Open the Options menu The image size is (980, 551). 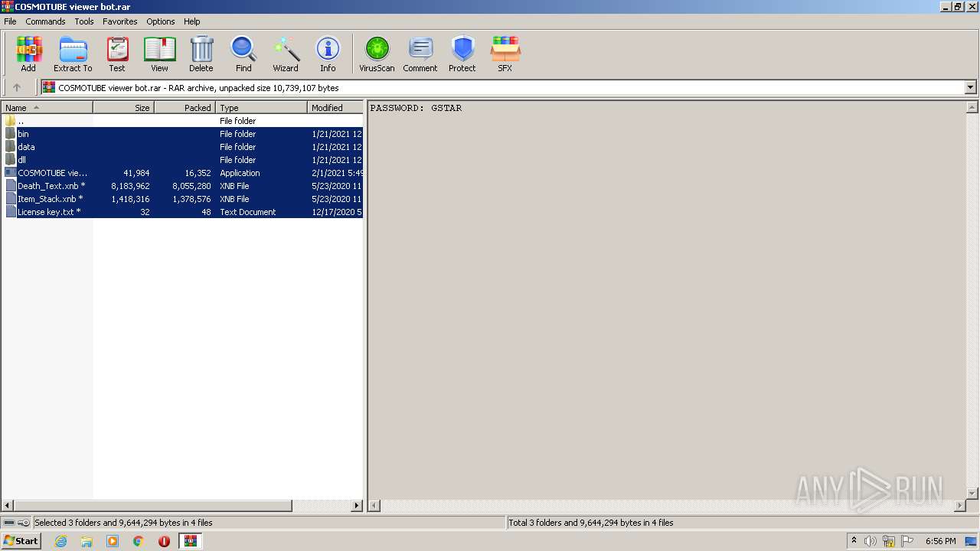coord(161,21)
